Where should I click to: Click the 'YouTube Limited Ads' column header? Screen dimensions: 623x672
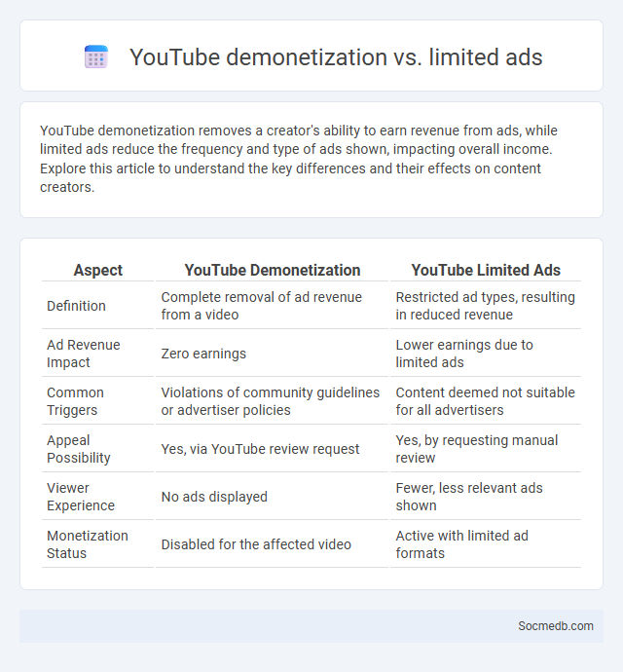[x=486, y=270]
